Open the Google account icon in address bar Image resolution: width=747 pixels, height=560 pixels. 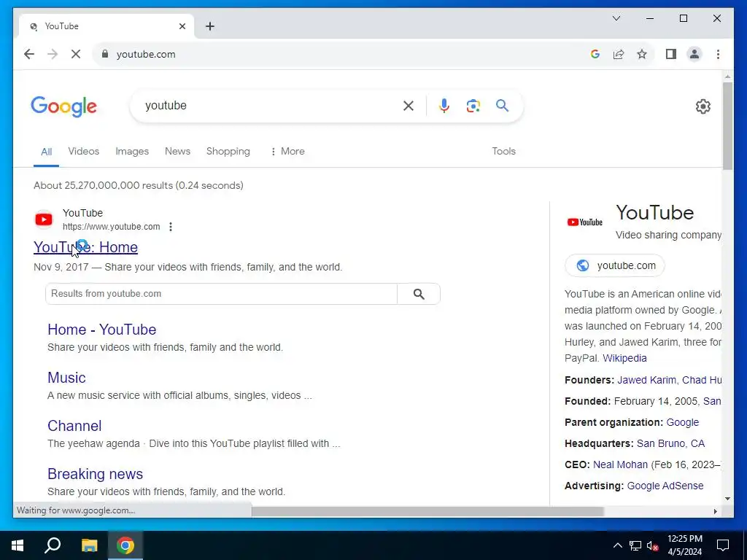click(x=595, y=54)
